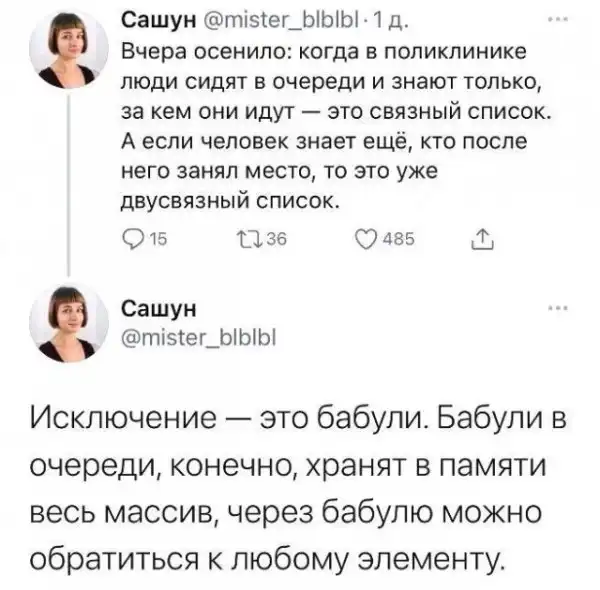This screenshot has height=590, width=600.
Task: Click the reply speech bubble icon
Action: [124, 240]
